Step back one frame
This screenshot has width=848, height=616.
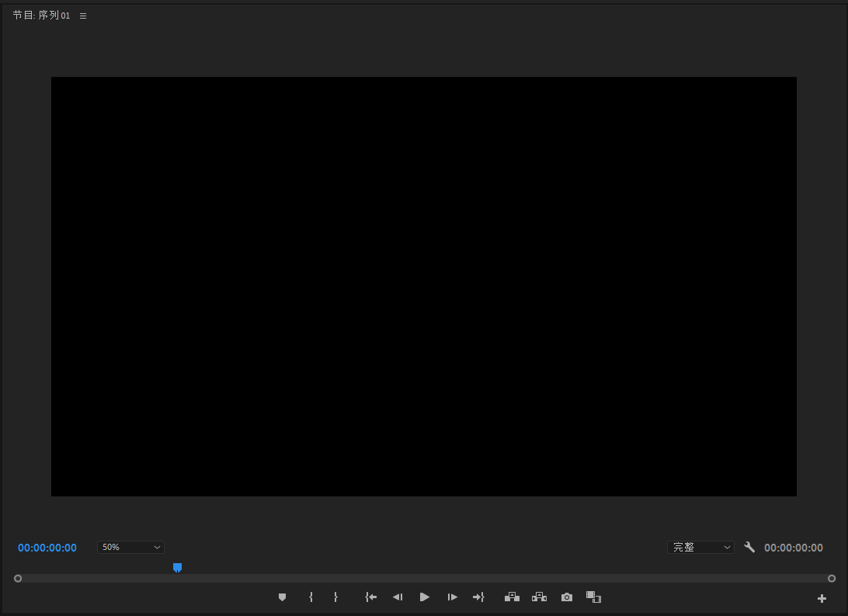(398, 597)
